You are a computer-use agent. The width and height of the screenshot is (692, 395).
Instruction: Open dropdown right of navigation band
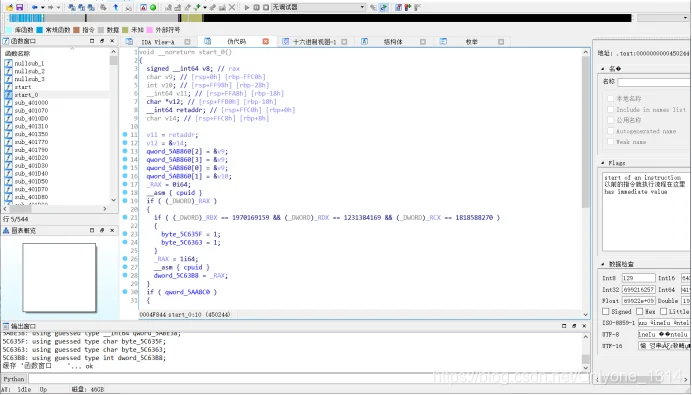pos(685,18)
